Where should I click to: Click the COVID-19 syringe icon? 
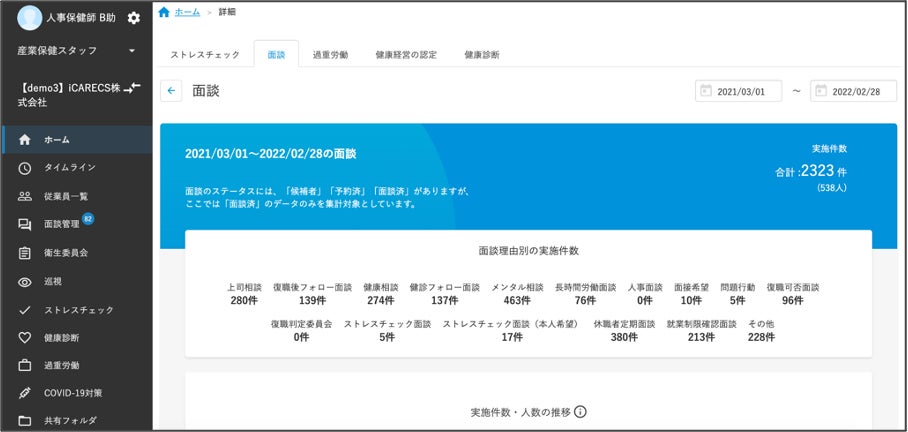(24, 393)
